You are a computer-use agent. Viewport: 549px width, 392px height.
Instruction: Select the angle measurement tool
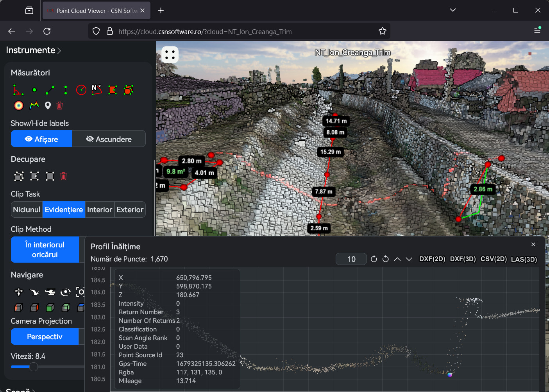(19, 89)
